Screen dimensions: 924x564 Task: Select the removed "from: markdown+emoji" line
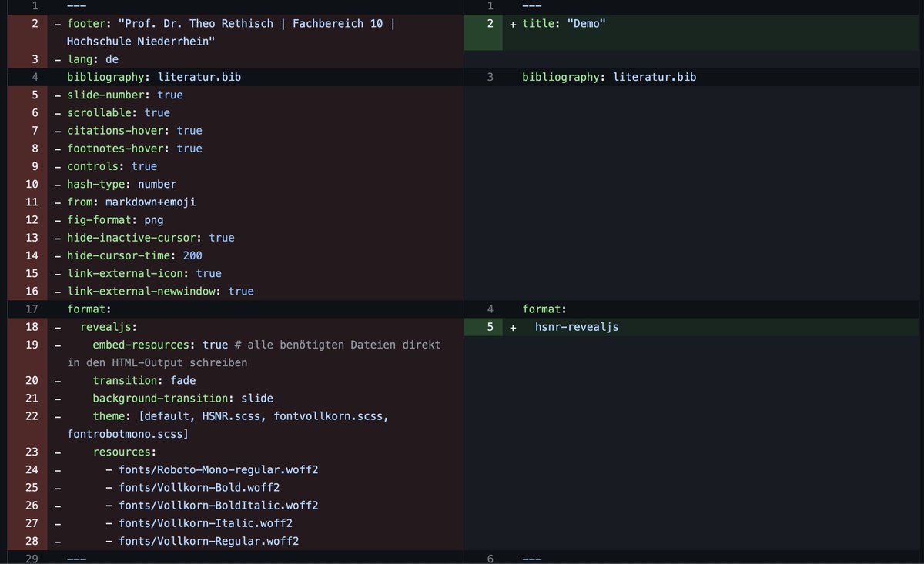131,202
